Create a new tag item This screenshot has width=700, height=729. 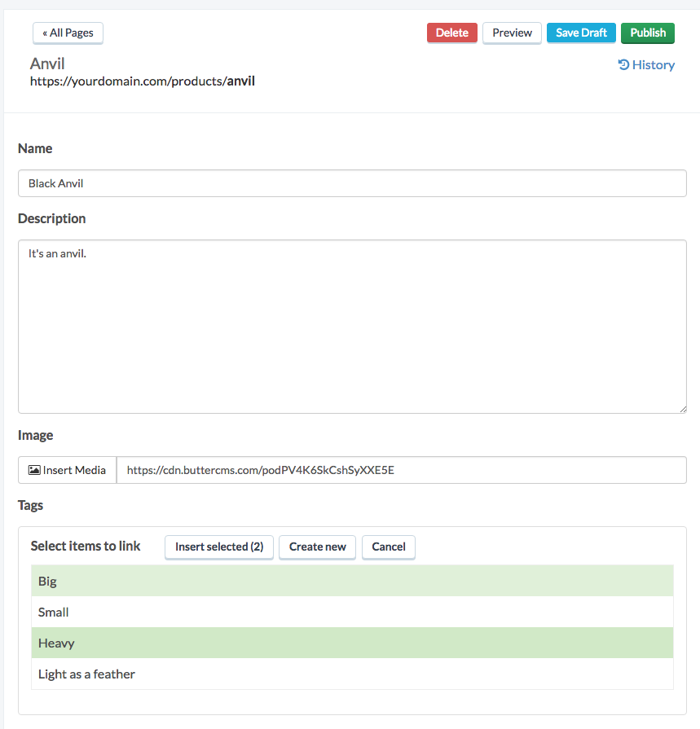click(x=317, y=547)
